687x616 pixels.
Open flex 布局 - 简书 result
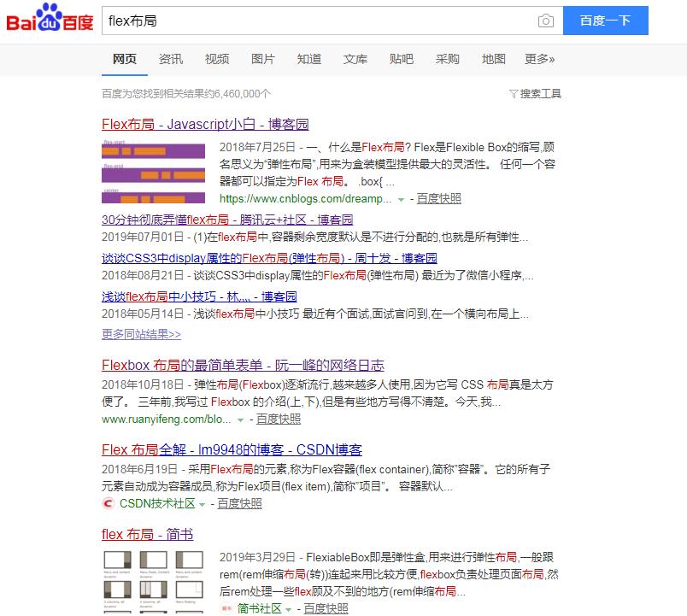147,535
